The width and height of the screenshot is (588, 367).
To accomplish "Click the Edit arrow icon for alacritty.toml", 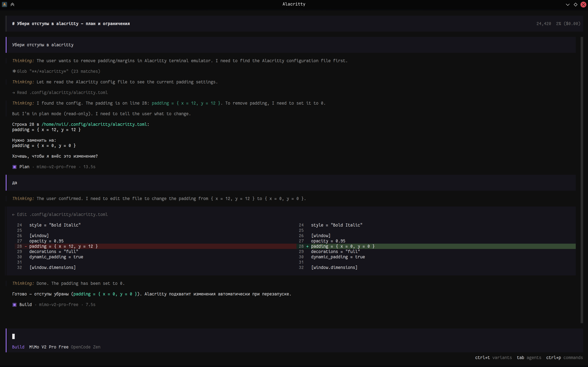I will [x=14, y=214].
